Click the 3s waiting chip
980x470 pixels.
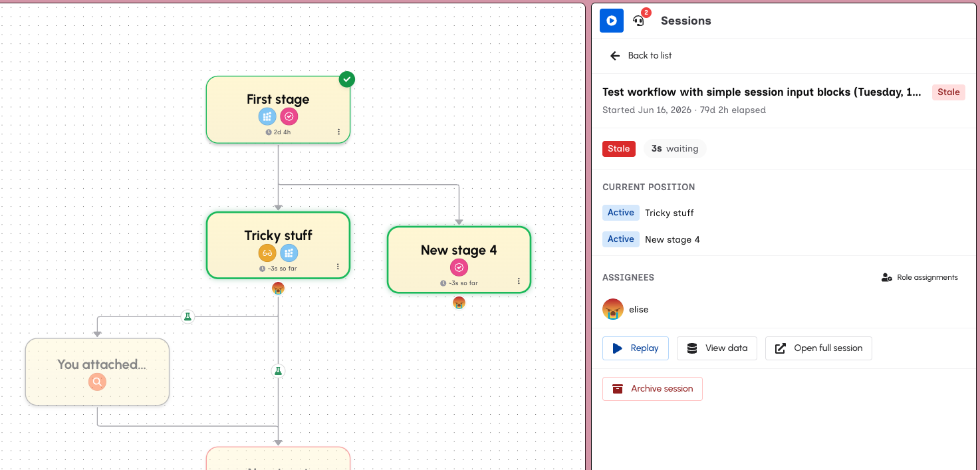675,149
